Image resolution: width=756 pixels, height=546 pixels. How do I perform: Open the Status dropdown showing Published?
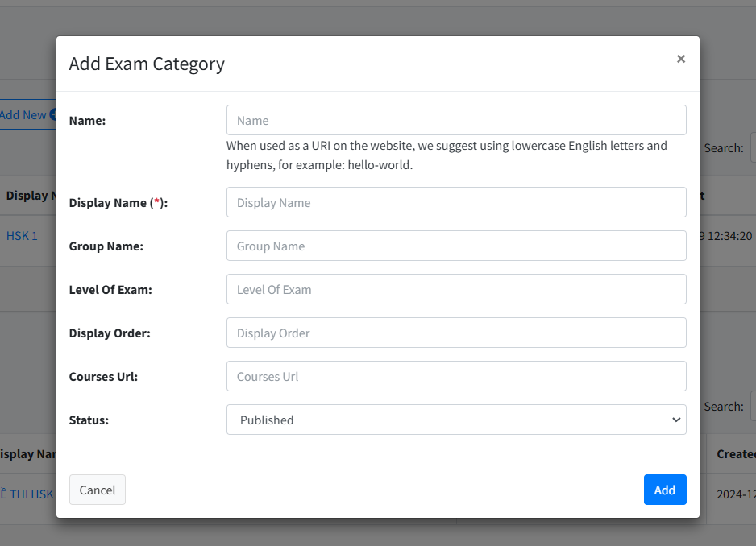pyautogui.click(x=456, y=420)
